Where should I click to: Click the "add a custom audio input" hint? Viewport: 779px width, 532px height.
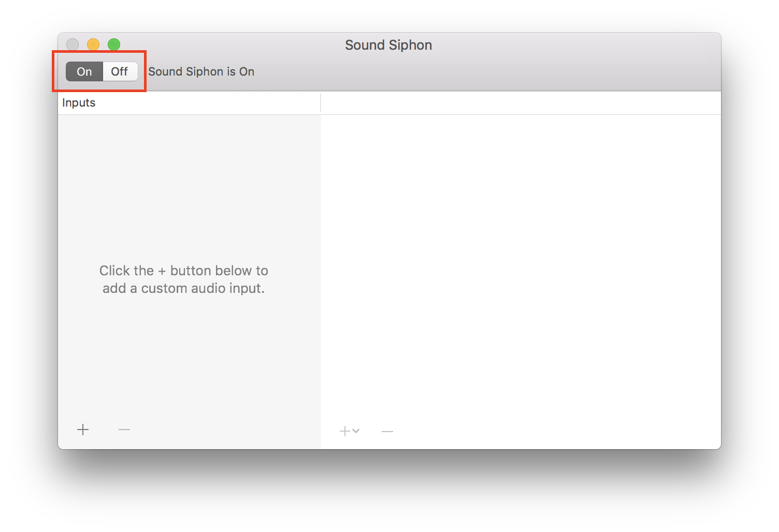184,288
